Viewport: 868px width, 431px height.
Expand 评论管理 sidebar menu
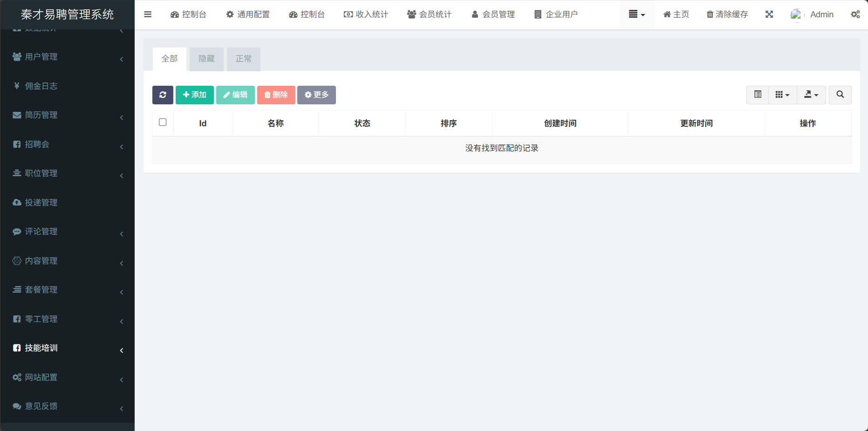[68, 232]
